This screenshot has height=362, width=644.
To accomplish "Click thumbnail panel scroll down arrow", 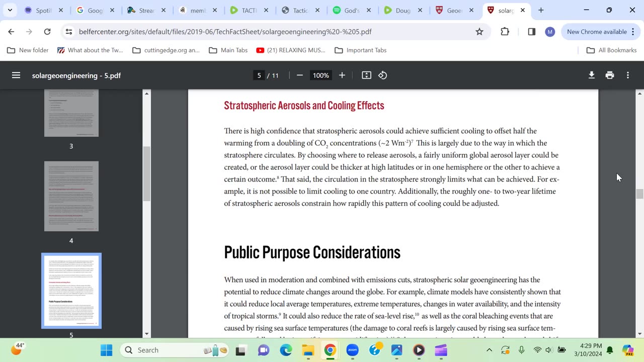I will click(x=146, y=334).
